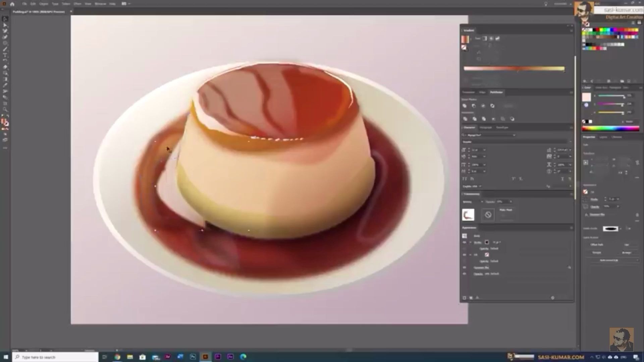
Task: Toggle Small Caps in Character panel
Action: click(472, 179)
